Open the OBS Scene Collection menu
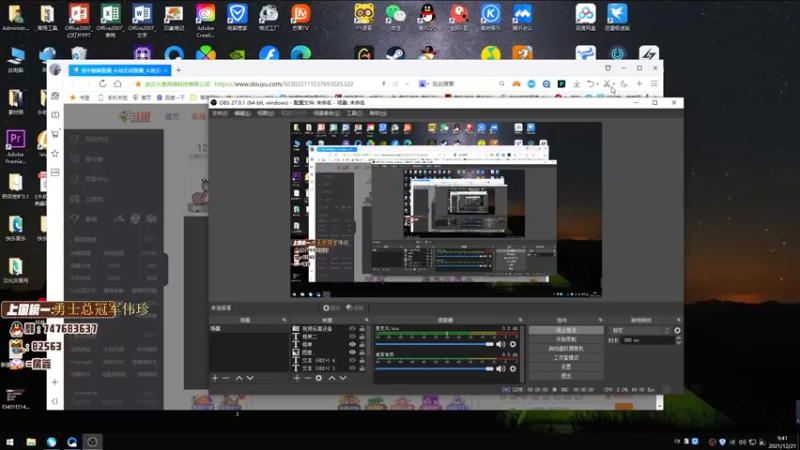This screenshot has height=450, width=800. 327,113
